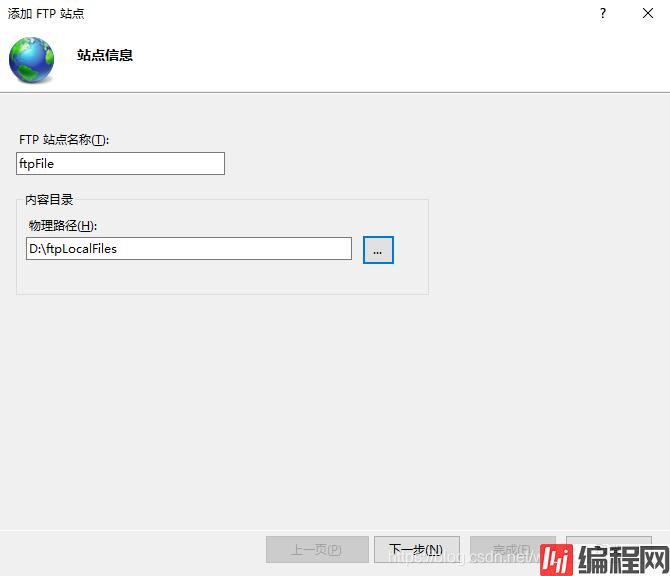Viewport: 670px width, 576px height.
Task: Open help with the question mark button
Action: click(603, 13)
